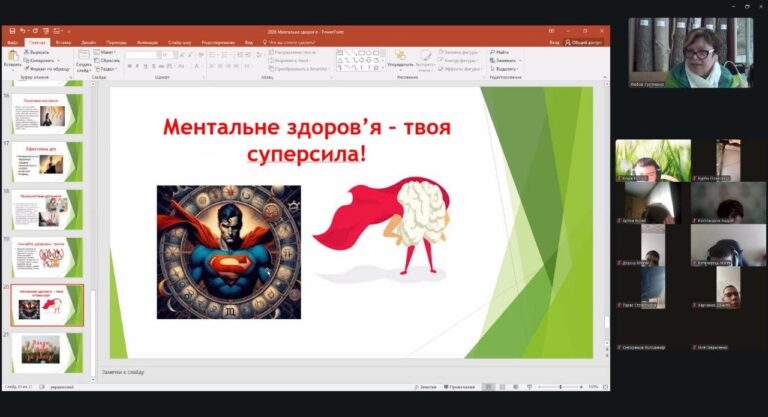Toggle the Comments (Примечания) pane in status bar

[x=458, y=387]
